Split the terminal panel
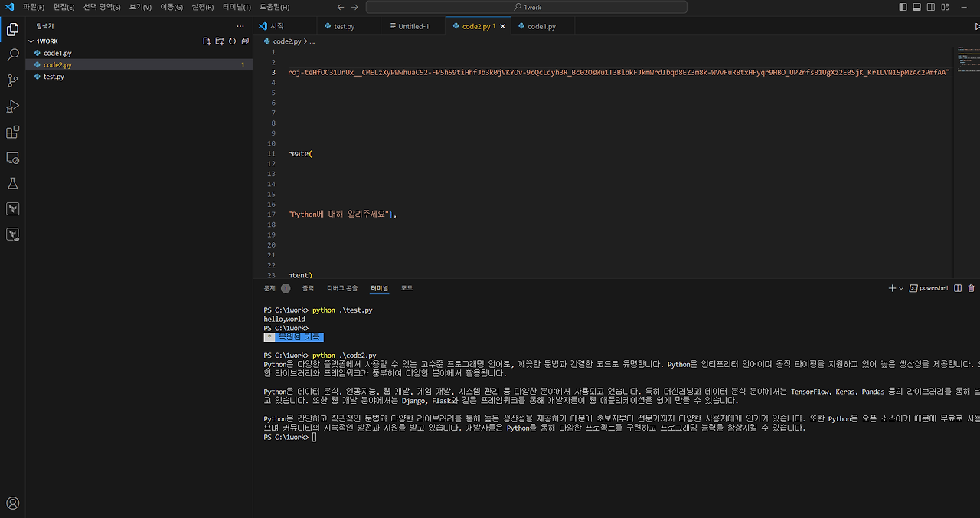The height and width of the screenshot is (518, 980). tap(958, 288)
